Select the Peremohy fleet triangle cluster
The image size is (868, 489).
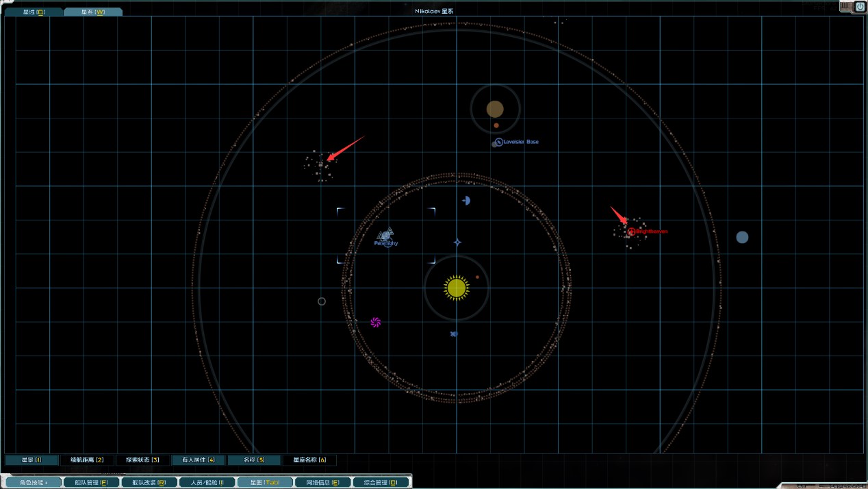386,236
